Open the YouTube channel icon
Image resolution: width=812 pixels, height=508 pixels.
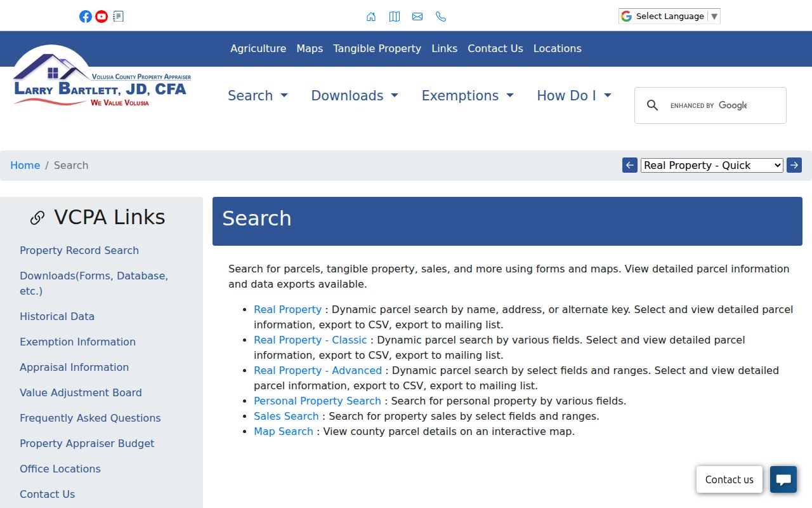(101, 17)
